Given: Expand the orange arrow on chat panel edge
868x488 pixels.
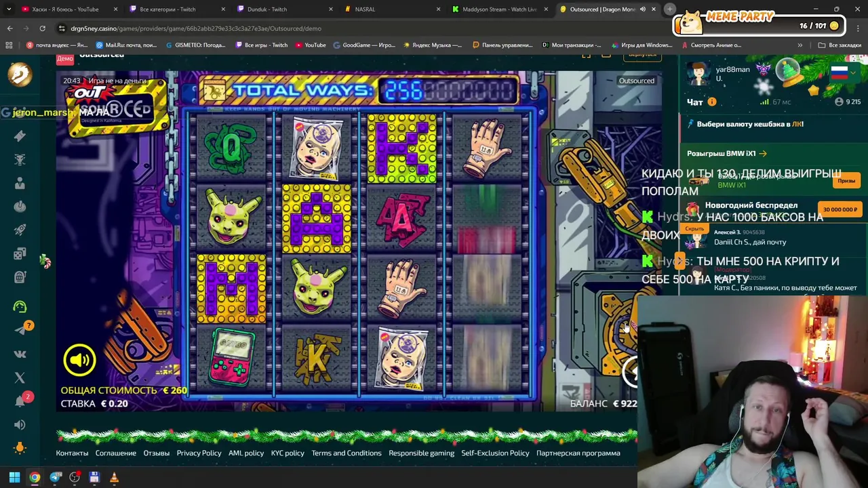Looking at the screenshot, I should 679,261.
